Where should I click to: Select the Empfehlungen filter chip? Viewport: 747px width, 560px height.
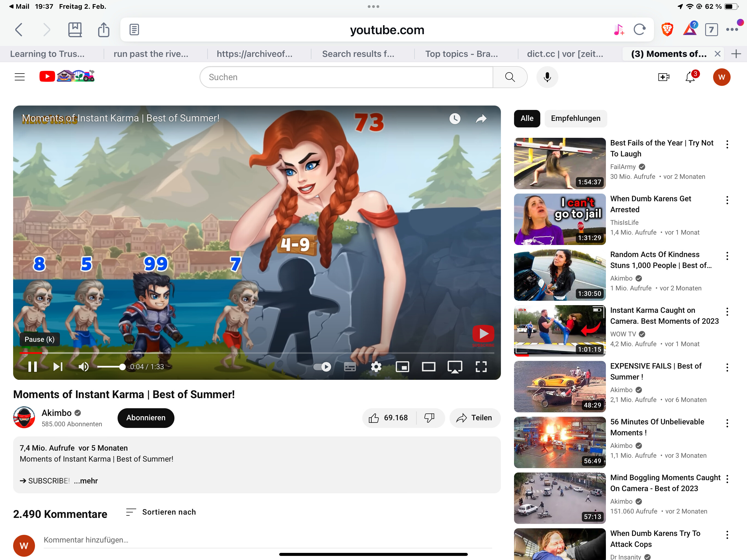(576, 119)
